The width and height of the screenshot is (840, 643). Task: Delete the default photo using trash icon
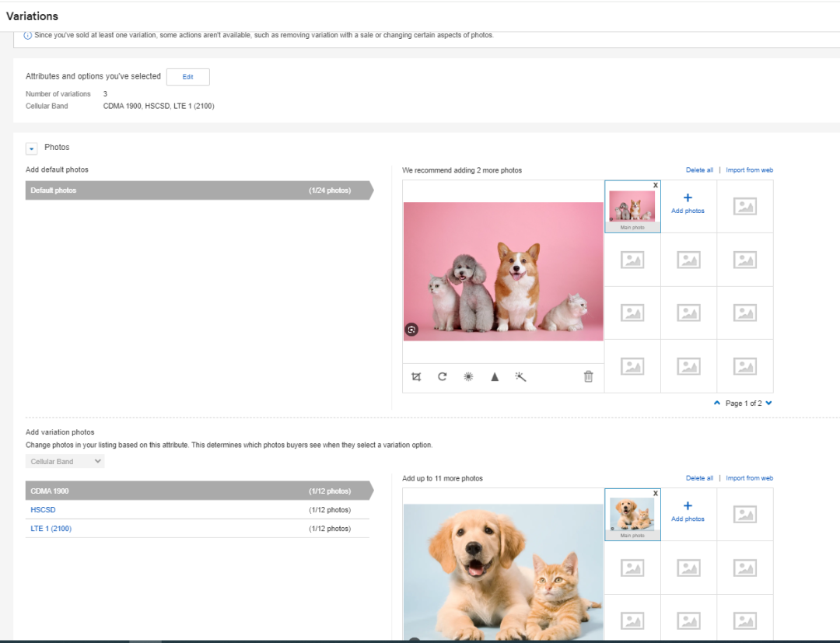tap(588, 376)
